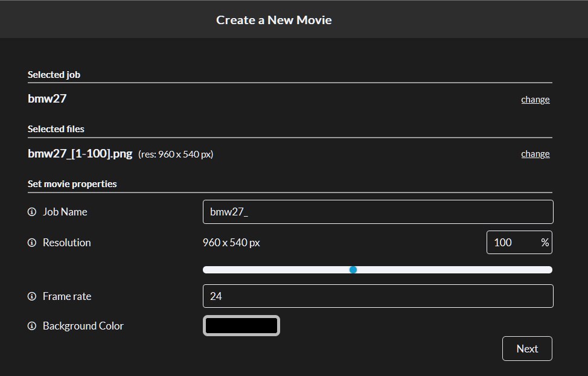Focus the Job Name input field
This screenshot has width=588, height=376.
pos(378,212)
